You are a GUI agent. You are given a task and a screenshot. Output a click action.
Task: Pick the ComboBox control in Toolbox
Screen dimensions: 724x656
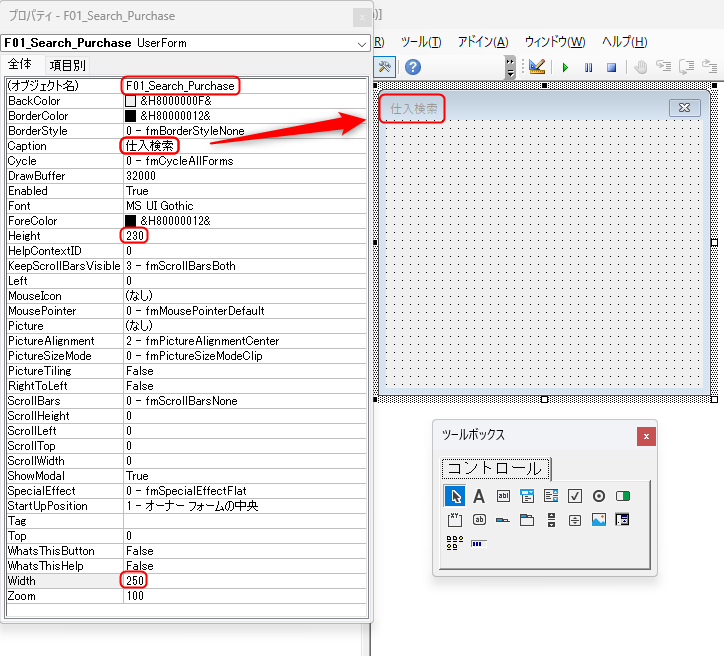click(527, 496)
